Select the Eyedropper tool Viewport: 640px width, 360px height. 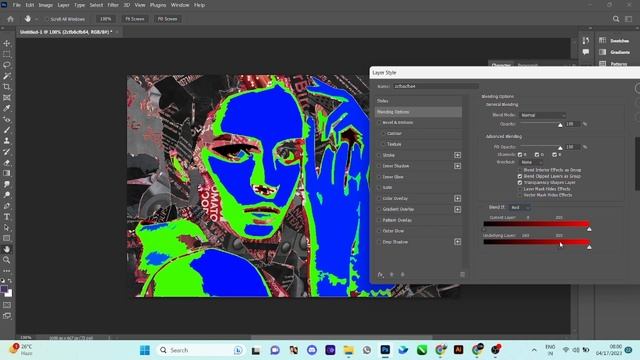pos(7,109)
